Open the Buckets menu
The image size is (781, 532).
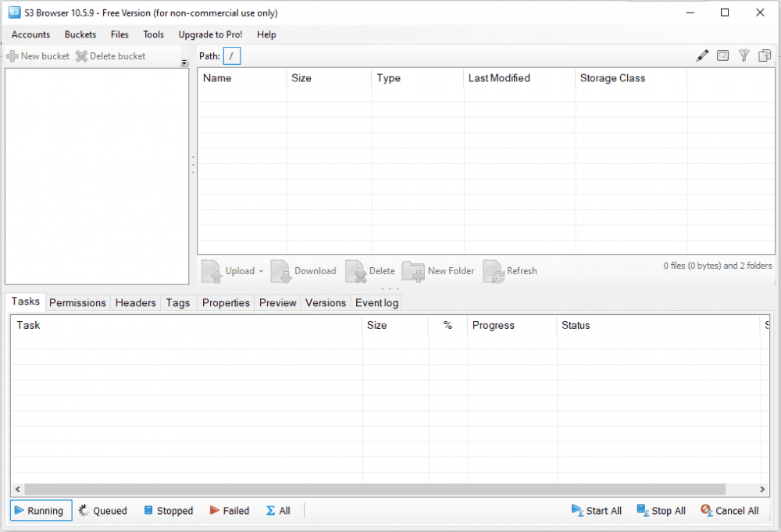point(80,34)
